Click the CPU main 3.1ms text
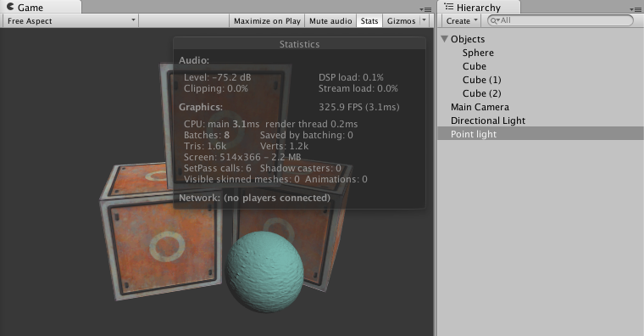 [x=222, y=124]
